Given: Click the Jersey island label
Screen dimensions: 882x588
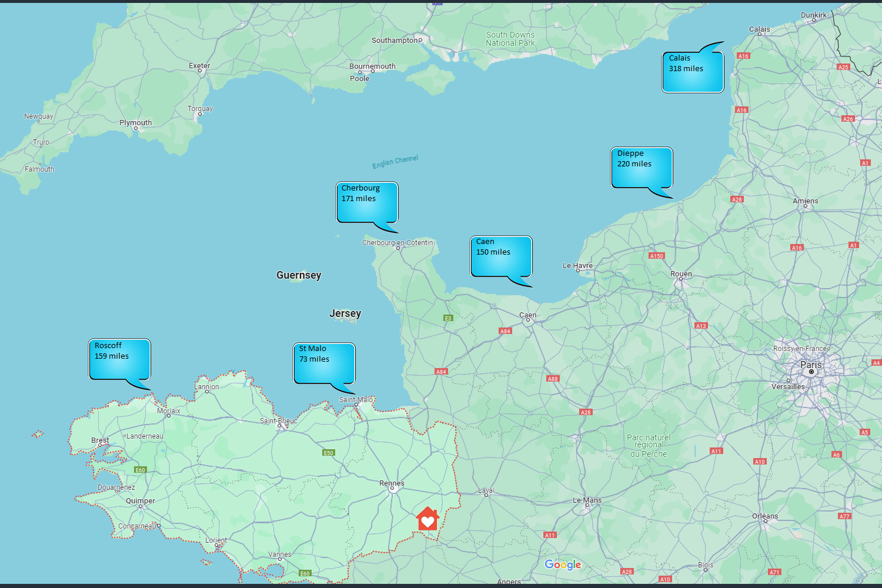Looking at the screenshot, I should tap(345, 313).
